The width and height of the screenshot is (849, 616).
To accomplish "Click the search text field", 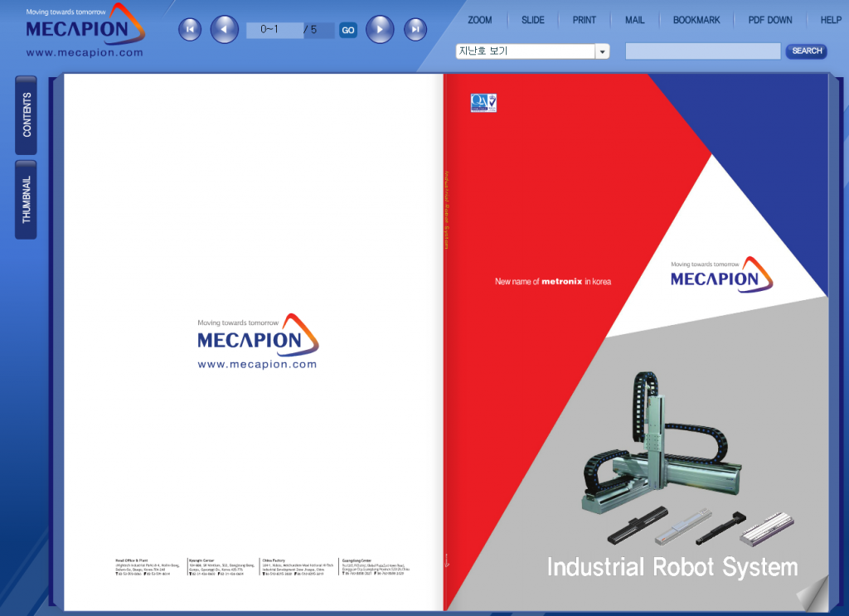I will pos(703,51).
